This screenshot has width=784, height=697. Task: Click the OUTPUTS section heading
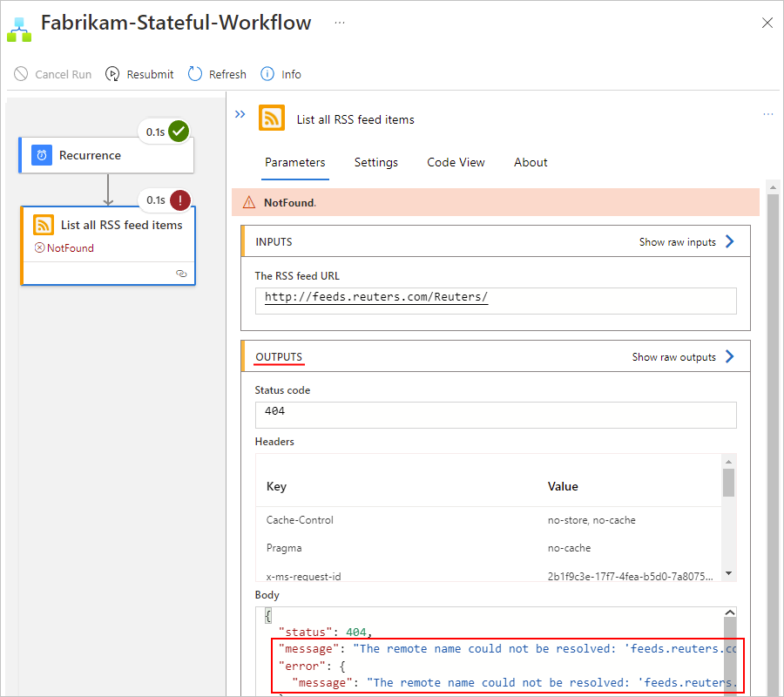point(279,357)
